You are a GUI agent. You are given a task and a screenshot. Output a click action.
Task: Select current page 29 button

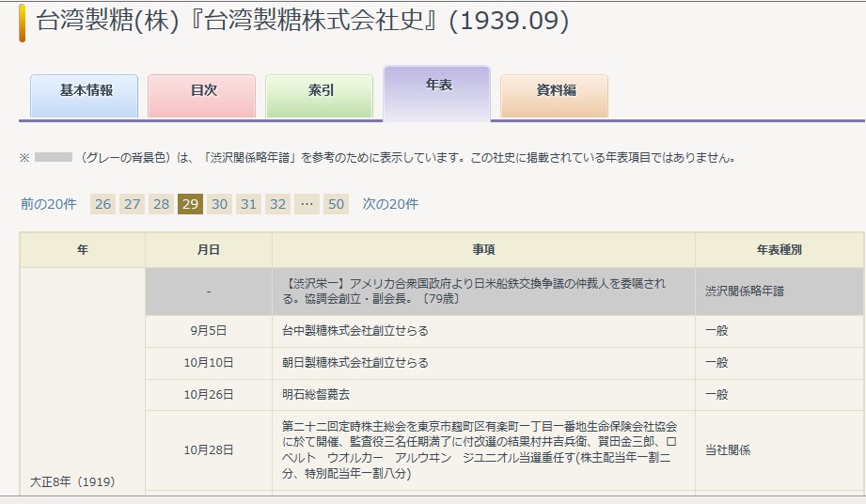[x=191, y=204]
